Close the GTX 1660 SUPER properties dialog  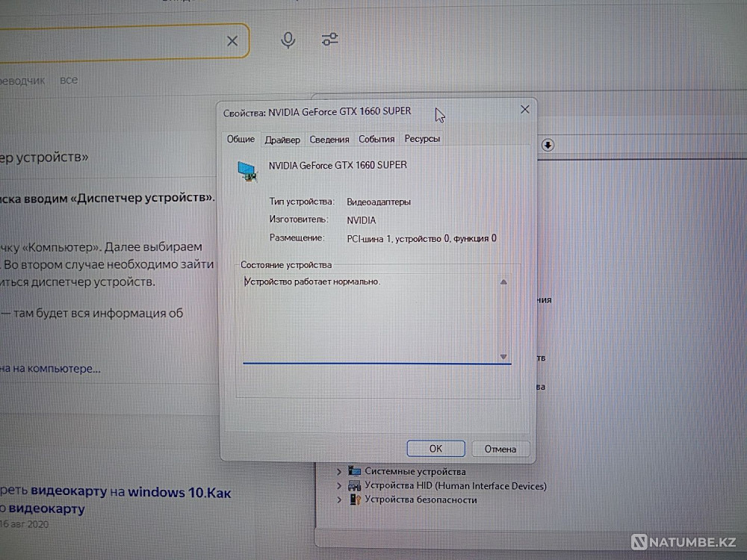click(x=524, y=110)
